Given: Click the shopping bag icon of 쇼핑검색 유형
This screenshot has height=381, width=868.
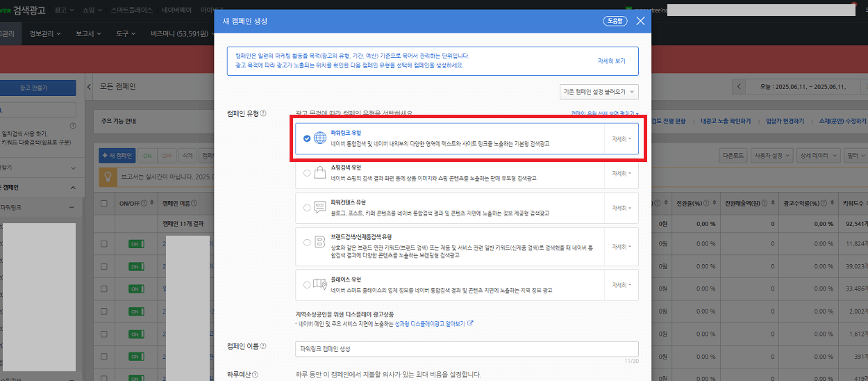Looking at the screenshot, I should 320,173.
